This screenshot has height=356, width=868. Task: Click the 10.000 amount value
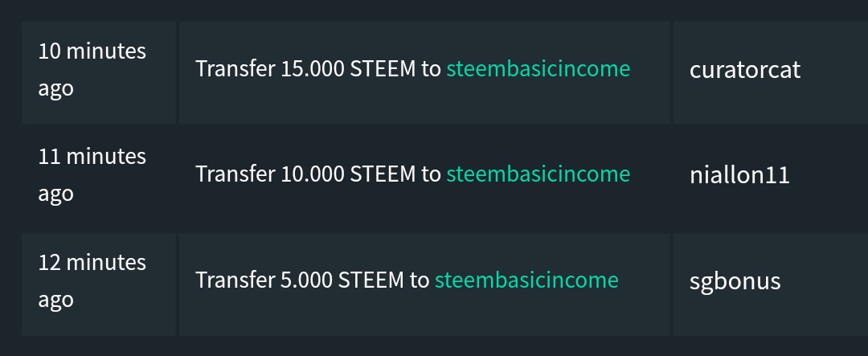[312, 174]
